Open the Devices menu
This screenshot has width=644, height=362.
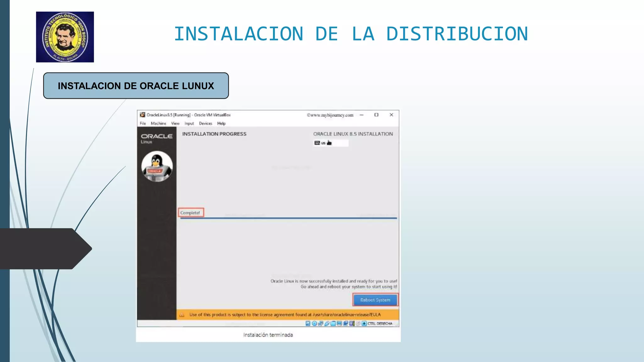pyautogui.click(x=206, y=123)
